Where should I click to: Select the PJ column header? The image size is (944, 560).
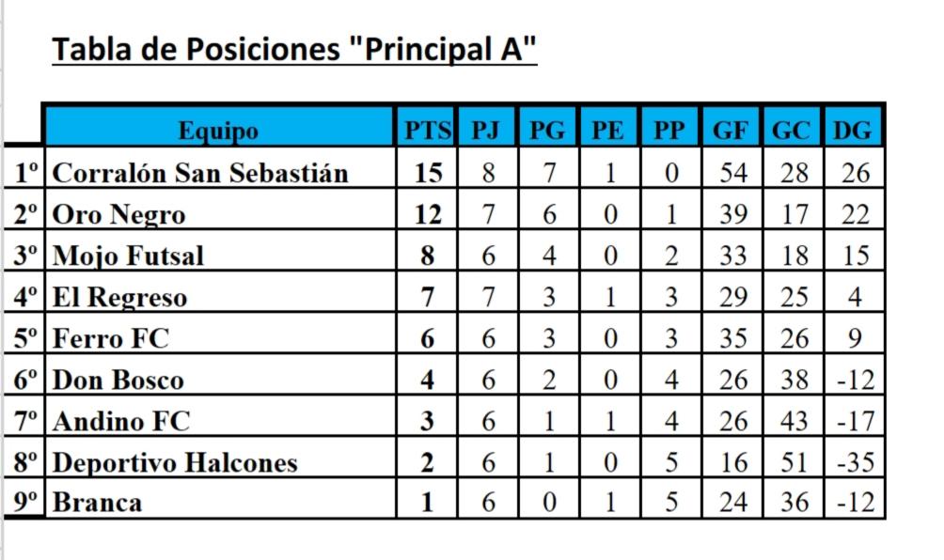point(487,130)
